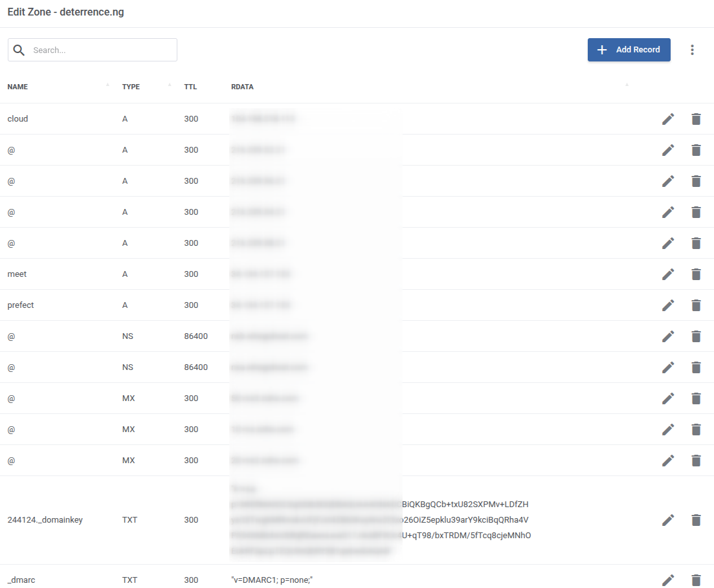Delete the last MX record
The width and height of the screenshot is (714, 588).
pos(697,461)
